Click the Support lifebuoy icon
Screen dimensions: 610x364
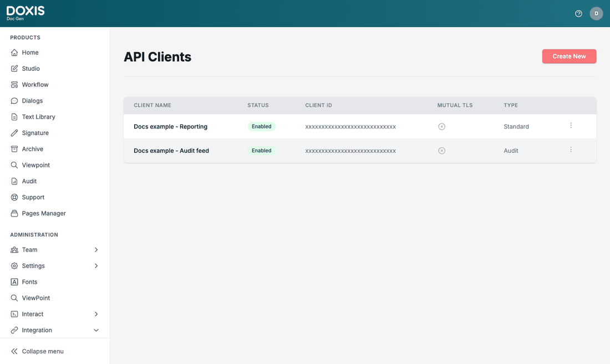click(x=14, y=197)
